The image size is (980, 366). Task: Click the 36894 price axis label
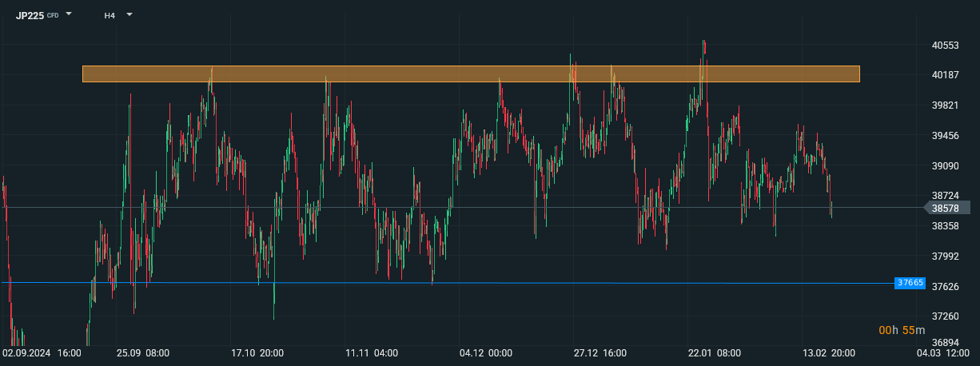tap(946, 342)
